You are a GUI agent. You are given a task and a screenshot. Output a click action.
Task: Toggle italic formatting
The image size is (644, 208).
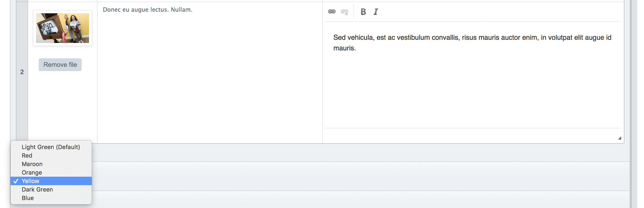pyautogui.click(x=376, y=12)
